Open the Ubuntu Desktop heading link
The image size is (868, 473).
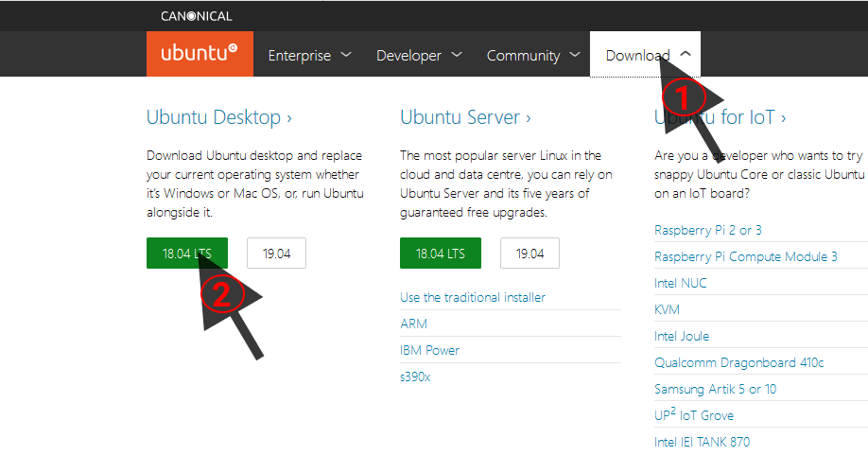218,117
